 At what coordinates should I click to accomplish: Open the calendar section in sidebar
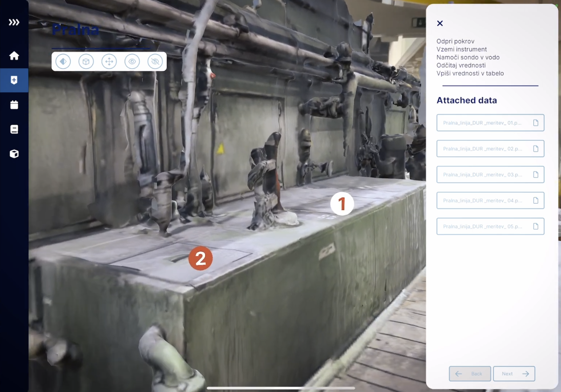14,105
